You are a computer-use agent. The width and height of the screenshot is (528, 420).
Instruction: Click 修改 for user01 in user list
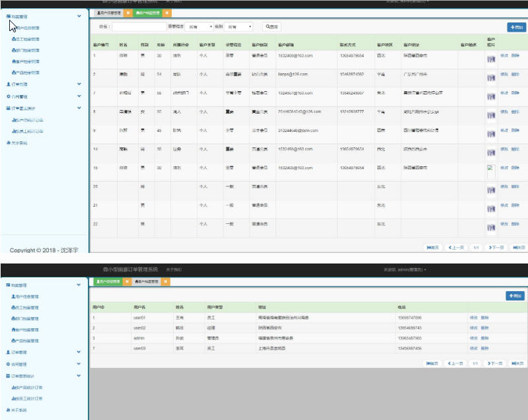(473, 318)
